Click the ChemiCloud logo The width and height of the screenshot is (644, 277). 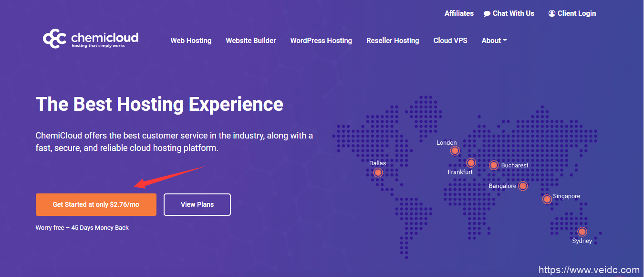coord(91,39)
